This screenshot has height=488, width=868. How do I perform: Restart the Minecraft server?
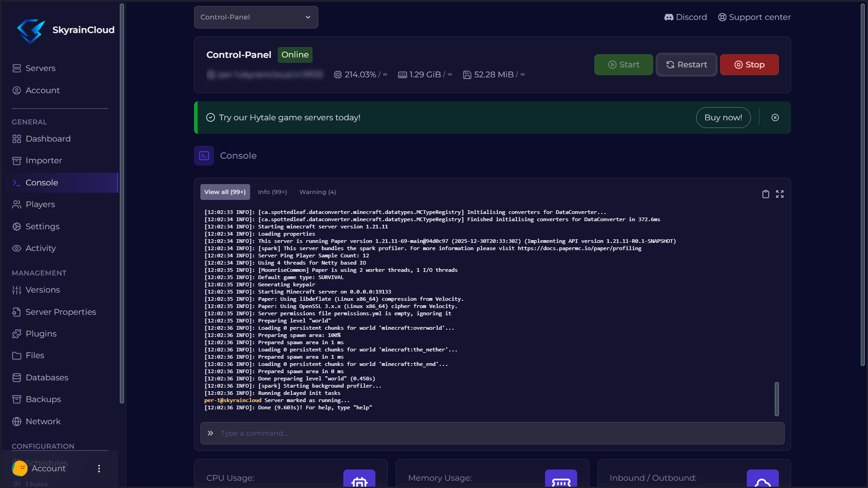click(686, 64)
